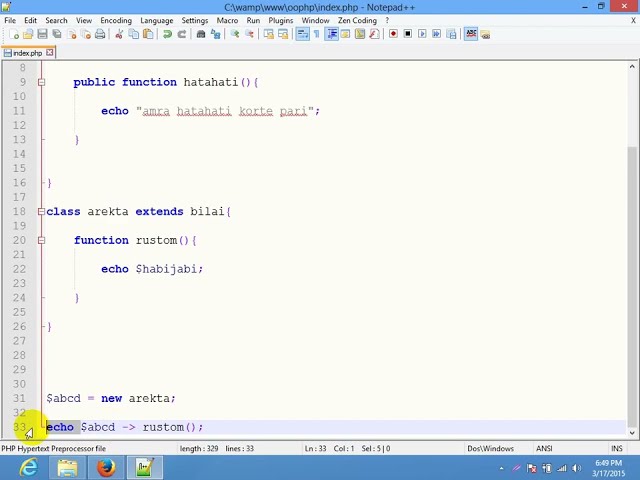This screenshot has width=640, height=480.
Task: Click the 'Ln : 33' status bar text
Action: 316,448
